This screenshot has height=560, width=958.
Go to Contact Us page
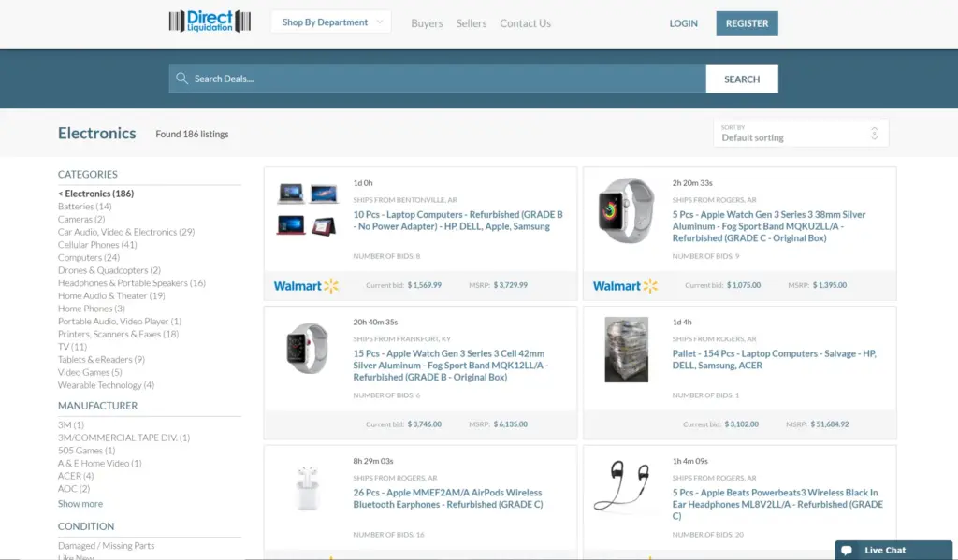tap(525, 23)
